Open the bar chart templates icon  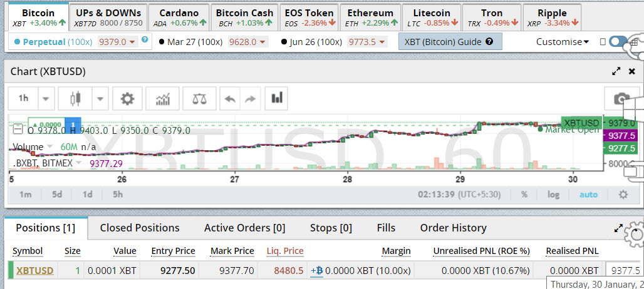[276, 98]
